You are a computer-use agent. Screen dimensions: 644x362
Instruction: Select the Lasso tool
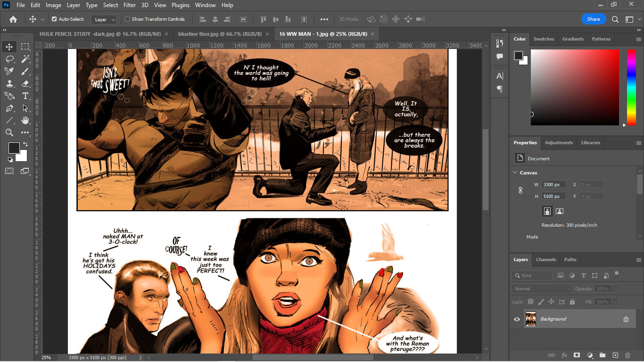coord(9,59)
